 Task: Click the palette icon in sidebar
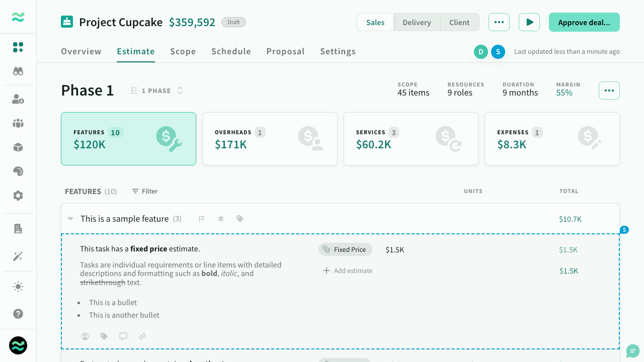[x=18, y=171]
